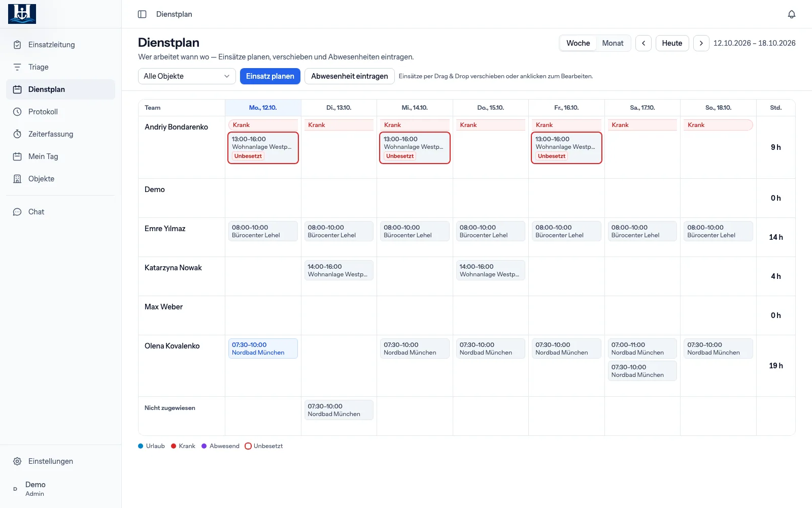
Task: Click the Heute button
Action: pyautogui.click(x=672, y=43)
